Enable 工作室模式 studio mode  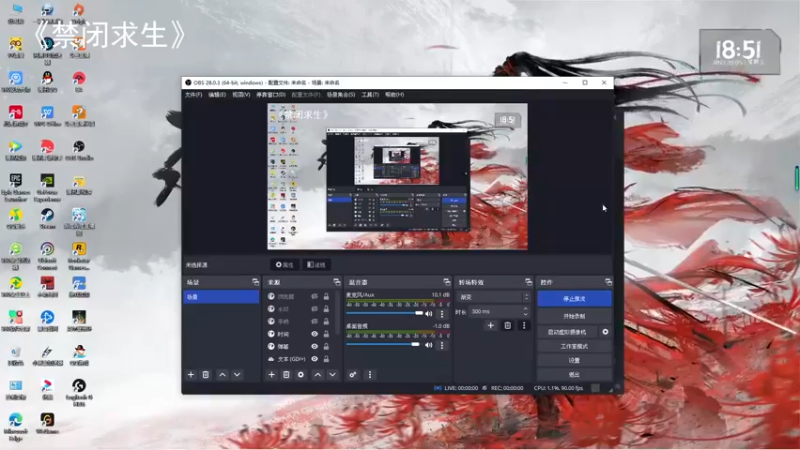pyautogui.click(x=574, y=346)
